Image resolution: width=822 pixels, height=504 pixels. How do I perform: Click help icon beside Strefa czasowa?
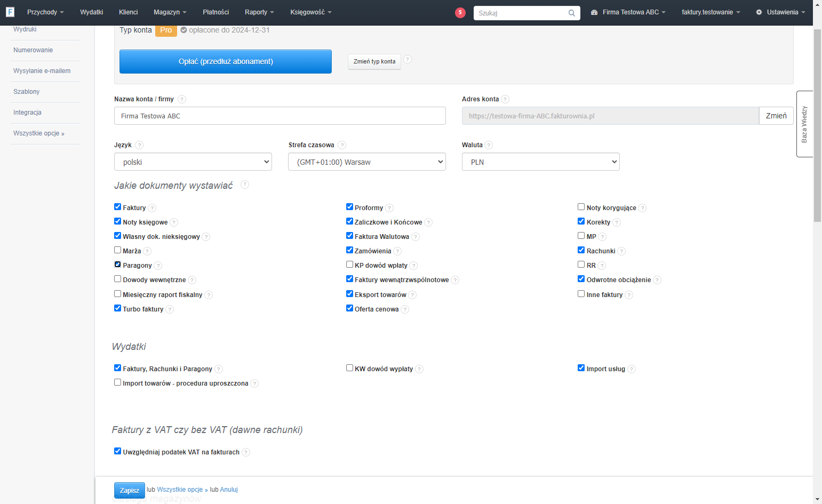[x=342, y=145]
